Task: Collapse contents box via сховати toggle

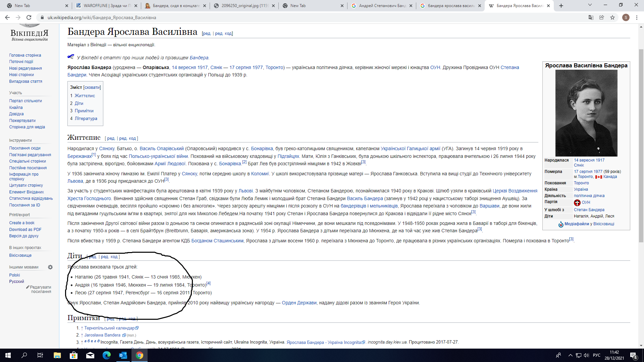Action: 92,87
